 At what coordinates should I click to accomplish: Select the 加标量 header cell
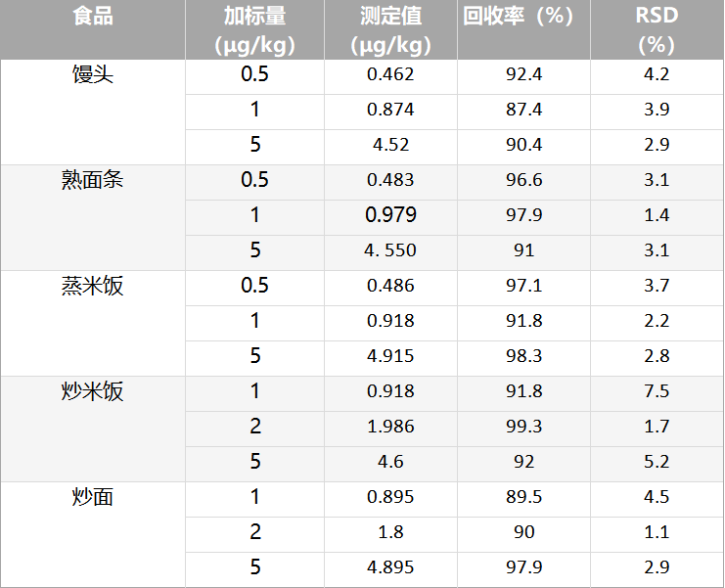pyautogui.click(x=254, y=30)
